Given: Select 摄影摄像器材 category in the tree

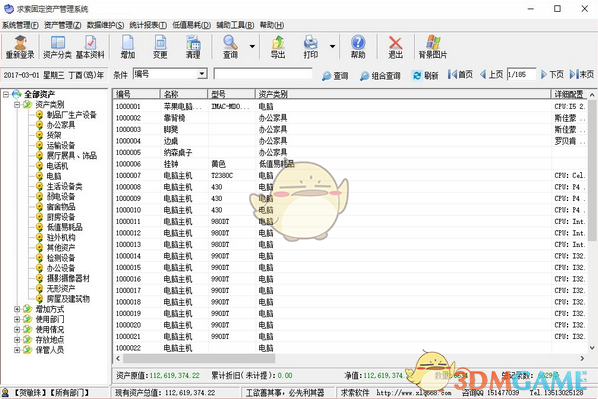Looking at the screenshot, I should [x=68, y=278].
